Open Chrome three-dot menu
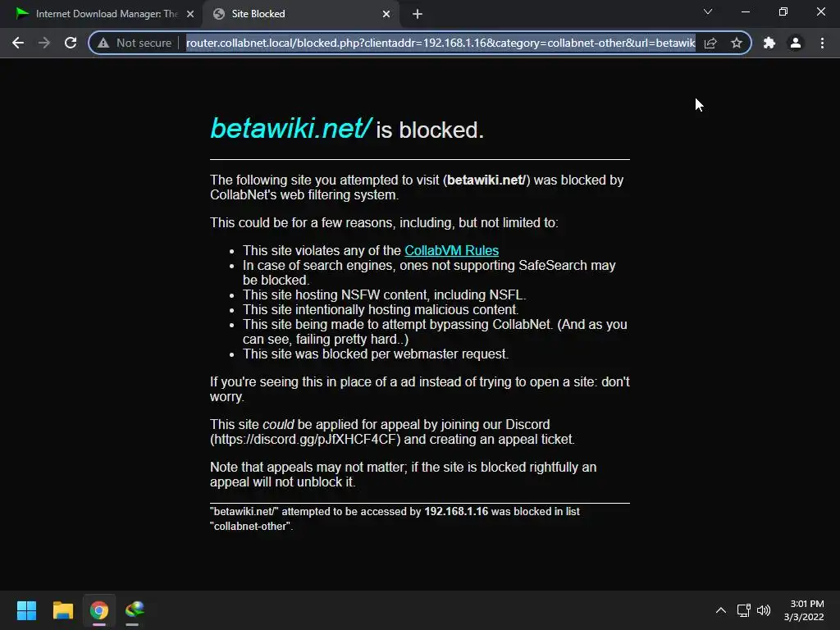The image size is (840, 630). (x=822, y=43)
